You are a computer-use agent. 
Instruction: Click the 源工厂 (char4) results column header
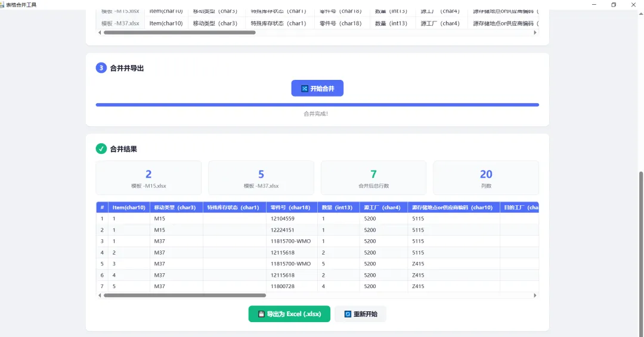382,208
